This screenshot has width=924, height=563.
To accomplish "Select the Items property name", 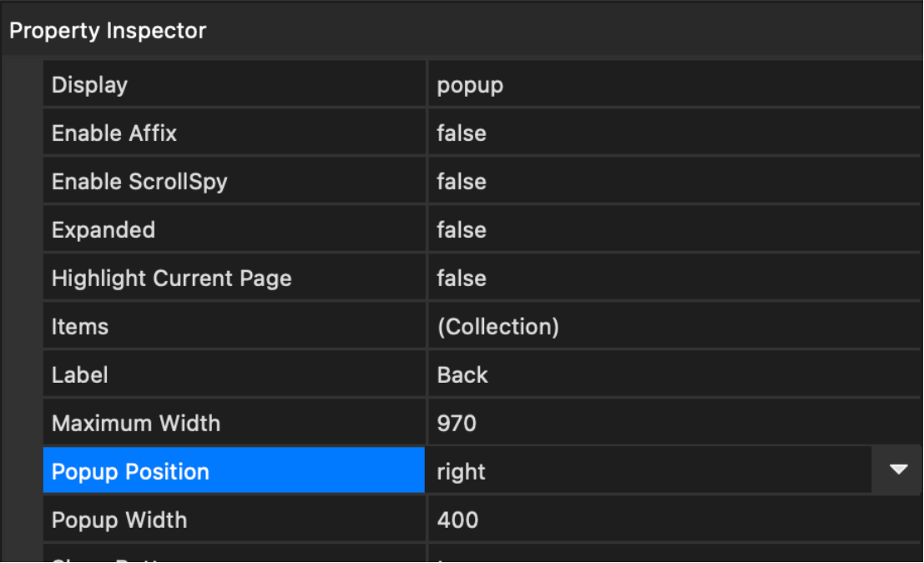I will click(80, 326).
